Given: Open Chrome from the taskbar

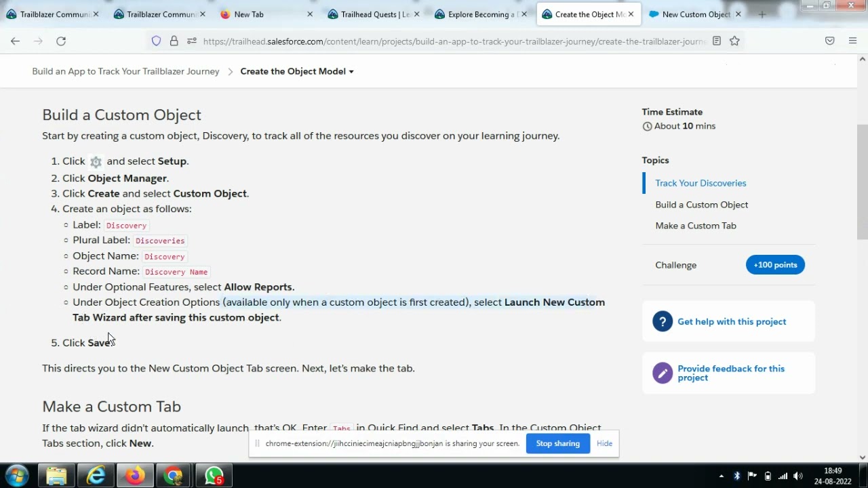Looking at the screenshot, I should pyautogui.click(x=174, y=476).
